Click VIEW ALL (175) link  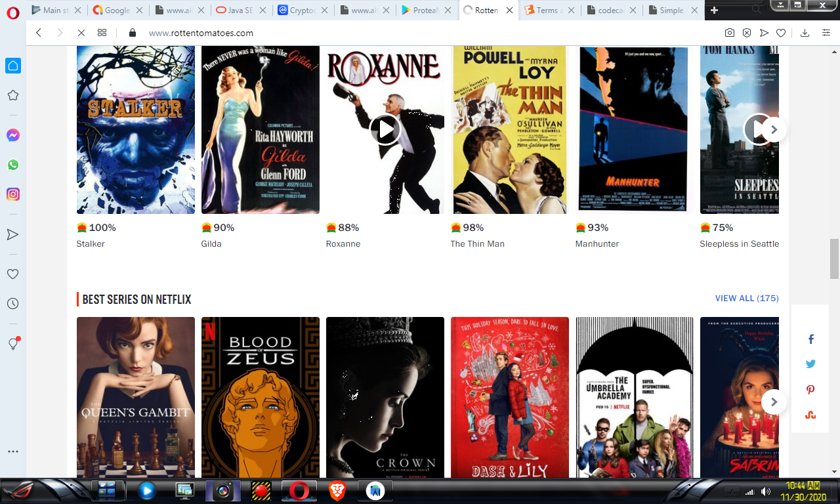coord(747,298)
